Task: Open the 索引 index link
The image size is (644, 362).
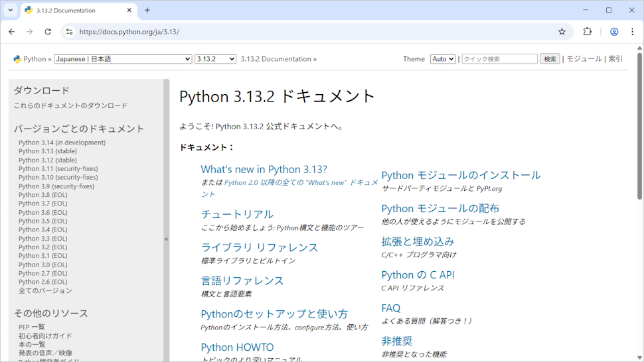Action: (x=615, y=59)
